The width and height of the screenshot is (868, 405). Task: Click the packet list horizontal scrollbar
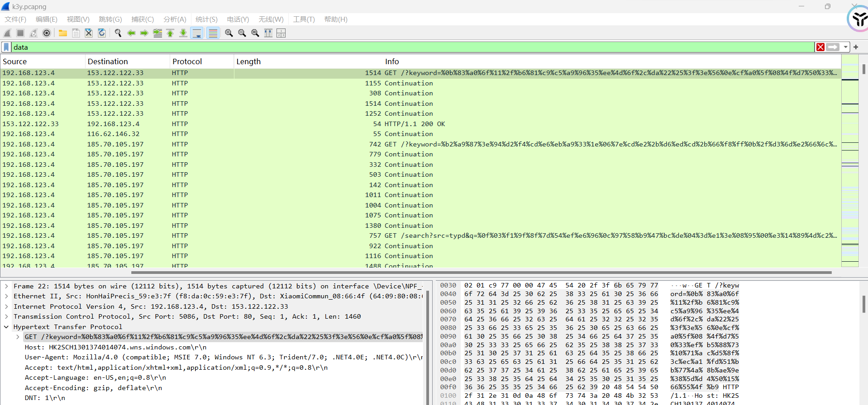[x=482, y=273]
